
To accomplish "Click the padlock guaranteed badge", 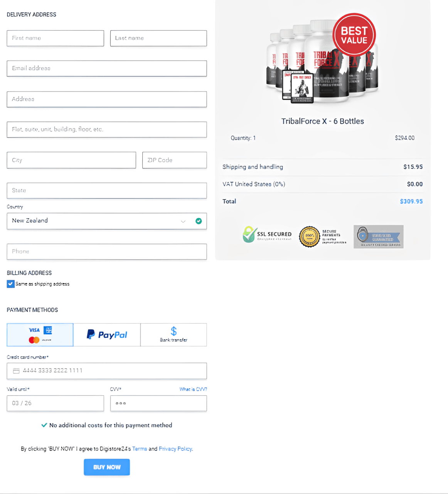I will tap(379, 237).
